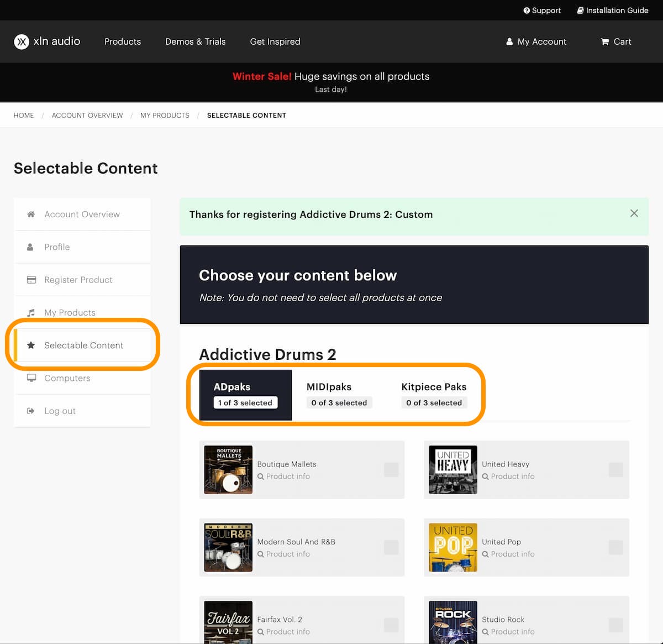Click the person icon beside Profile
This screenshot has height=644, width=663.
30,247
